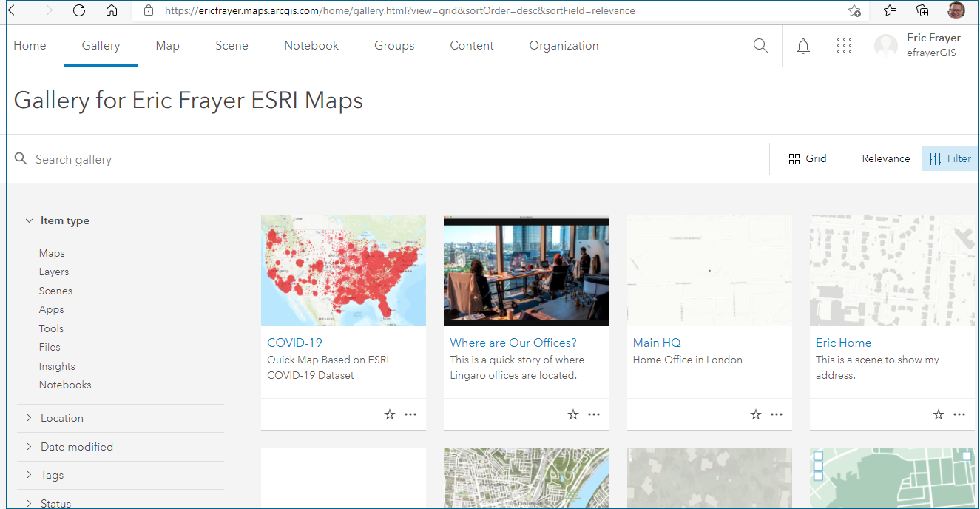Filter by Apps item type
The image size is (980, 509).
(x=52, y=310)
